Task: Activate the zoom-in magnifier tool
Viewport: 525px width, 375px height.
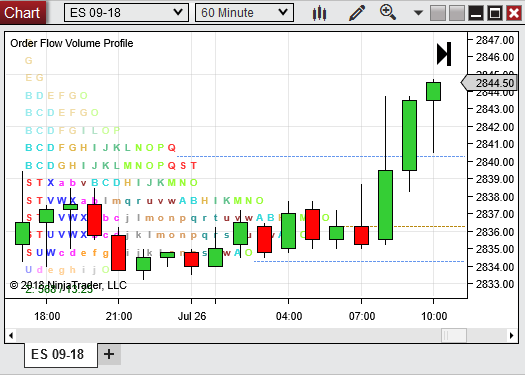Action: pyautogui.click(x=388, y=13)
